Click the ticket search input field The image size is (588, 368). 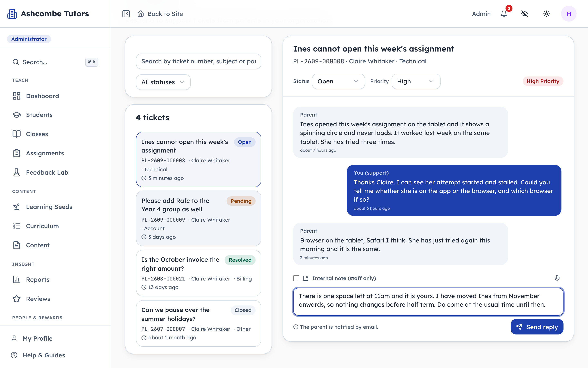(198, 61)
